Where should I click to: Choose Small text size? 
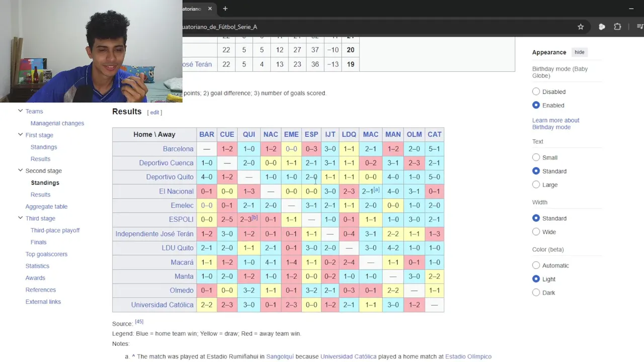pyautogui.click(x=536, y=157)
